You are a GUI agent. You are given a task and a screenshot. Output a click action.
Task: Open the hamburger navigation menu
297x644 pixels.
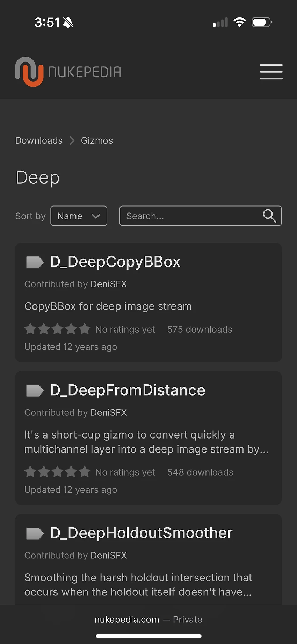pyautogui.click(x=271, y=72)
